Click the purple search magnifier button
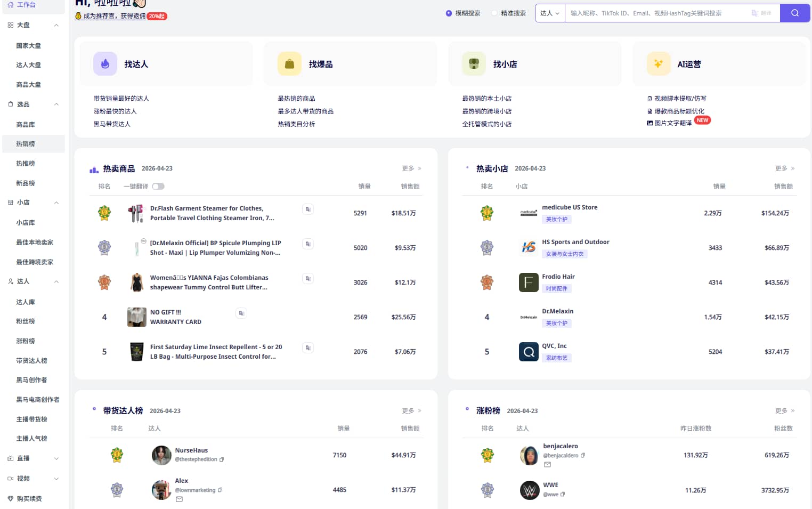The width and height of the screenshot is (812, 509). [794, 13]
